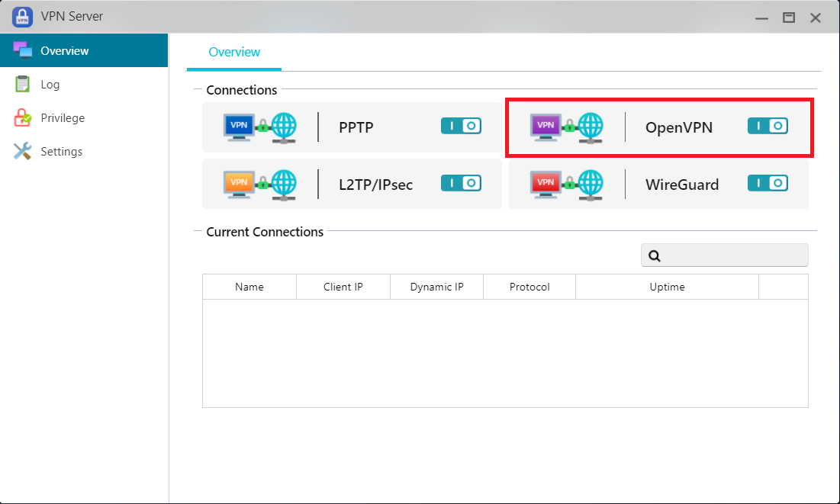Click the VPN Server app lock icon
The width and height of the screenshot is (840, 504).
(22, 17)
